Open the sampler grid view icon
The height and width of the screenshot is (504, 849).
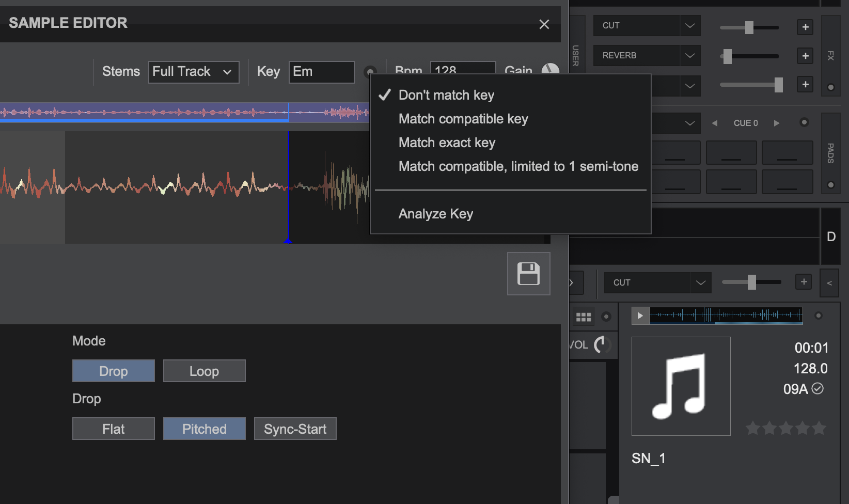(584, 317)
